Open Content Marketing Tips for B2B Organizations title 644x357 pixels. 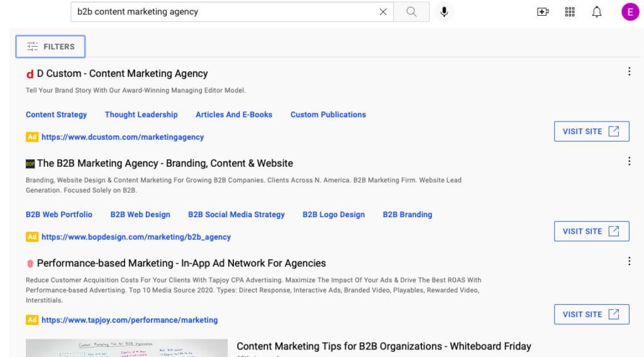click(x=384, y=346)
